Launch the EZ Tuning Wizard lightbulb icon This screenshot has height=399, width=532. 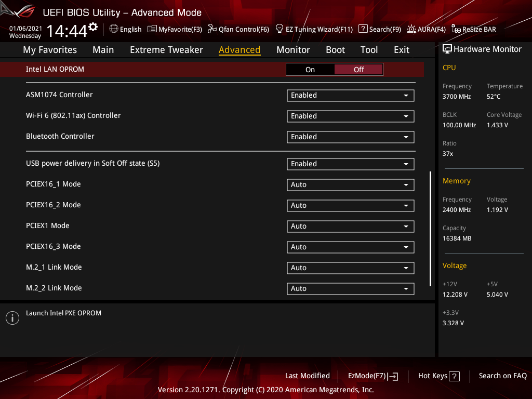pos(280,29)
